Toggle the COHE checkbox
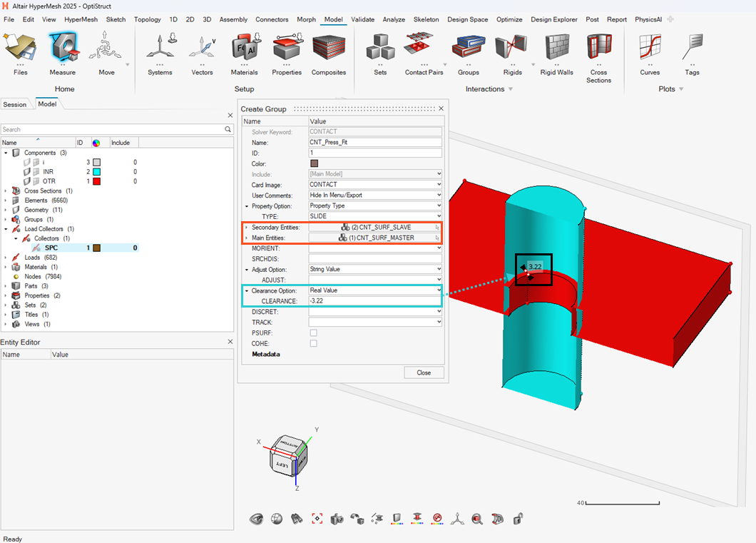The width and height of the screenshot is (756, 543). tap(313, 343)
